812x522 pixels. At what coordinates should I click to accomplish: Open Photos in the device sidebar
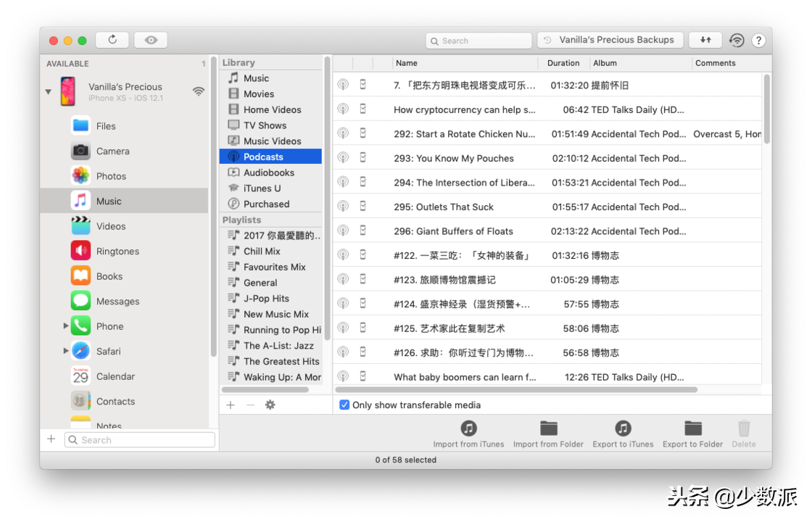click(x=124, y=176)
